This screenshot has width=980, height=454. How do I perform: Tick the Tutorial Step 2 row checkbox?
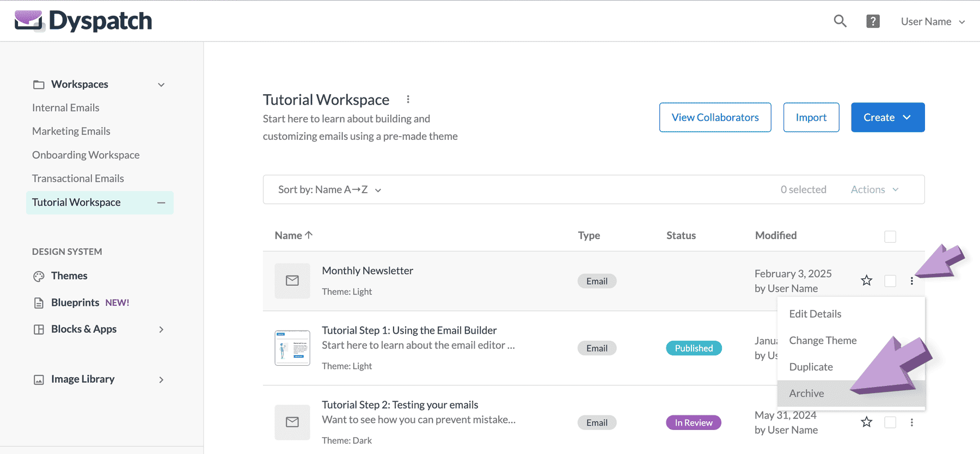(890, 422)
